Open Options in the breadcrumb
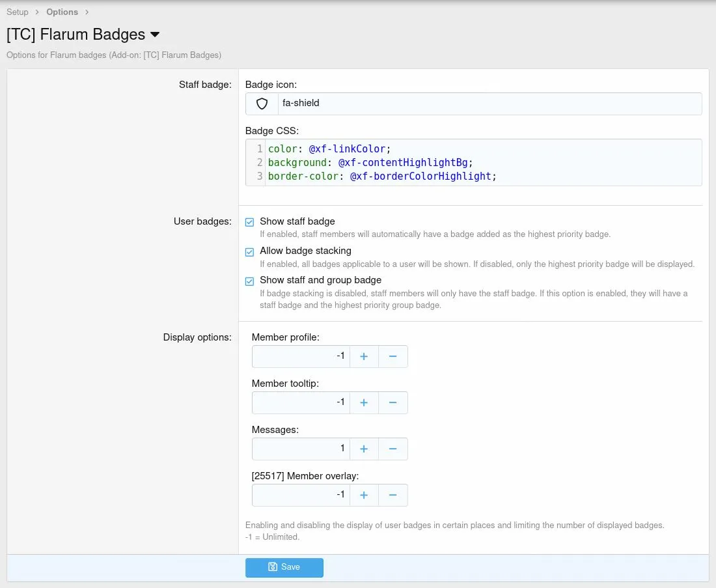716x588 pixels. 62,12
